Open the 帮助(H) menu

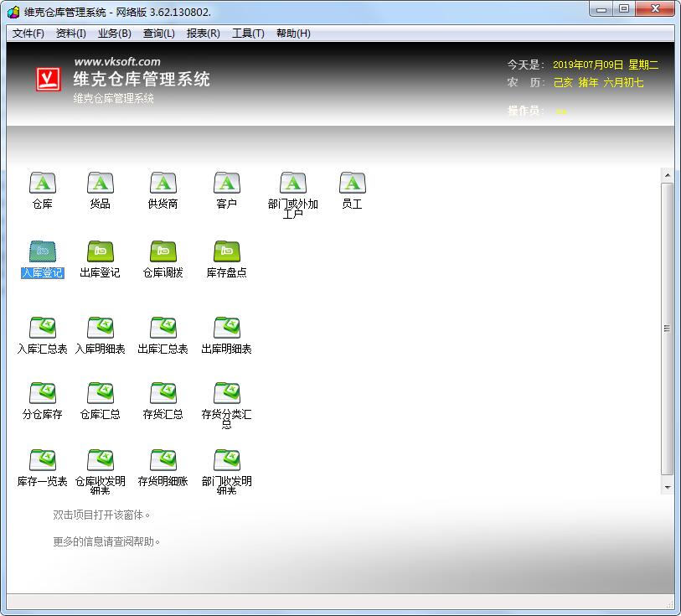click(x=293, y=34)
